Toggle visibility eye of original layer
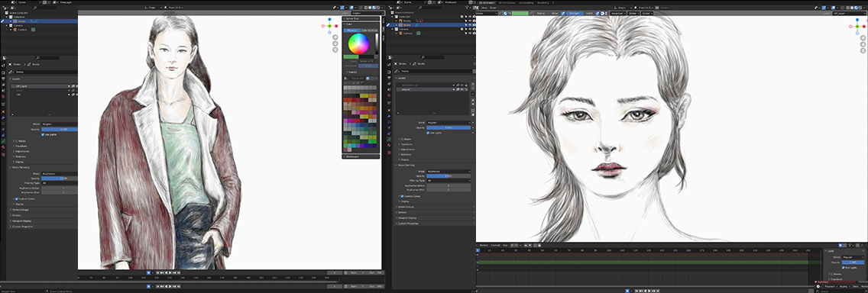This screenshot has width=868, height=293. 462,89
